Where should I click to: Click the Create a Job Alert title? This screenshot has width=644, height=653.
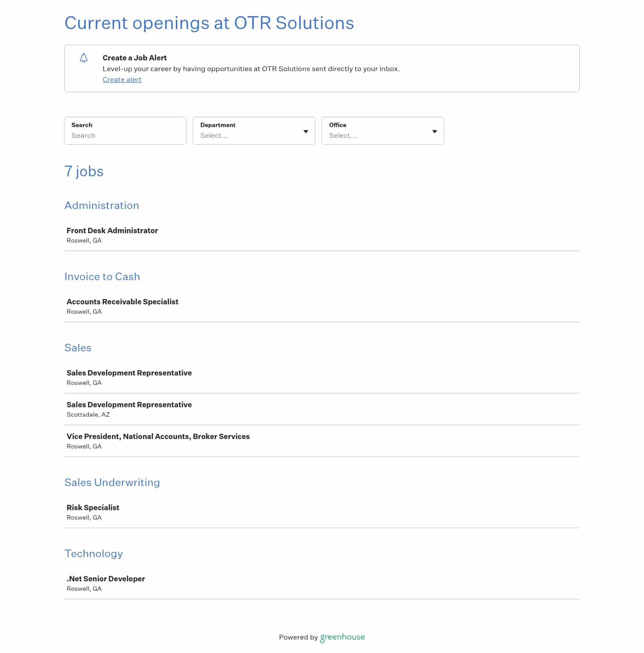point(135,58)
